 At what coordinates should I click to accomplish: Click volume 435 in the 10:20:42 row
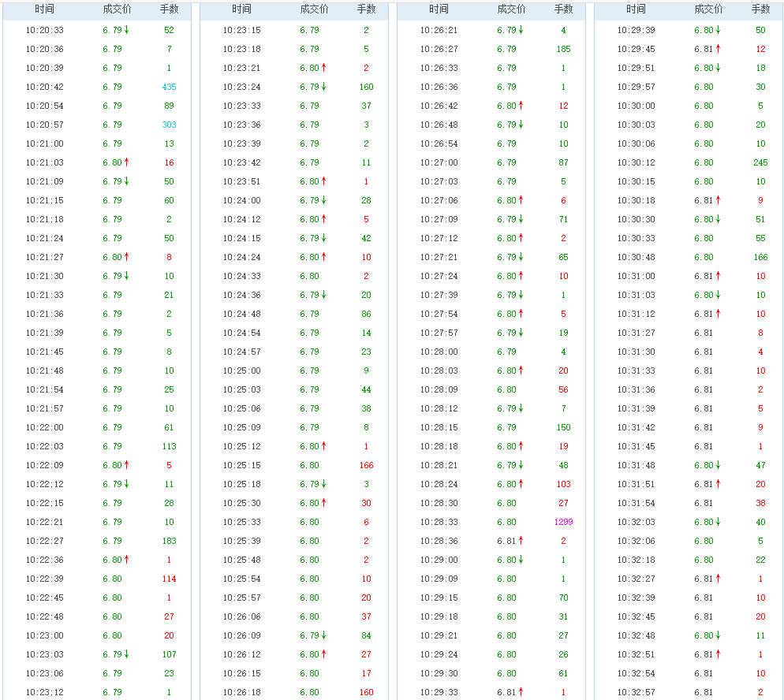[x=169, y=87]
